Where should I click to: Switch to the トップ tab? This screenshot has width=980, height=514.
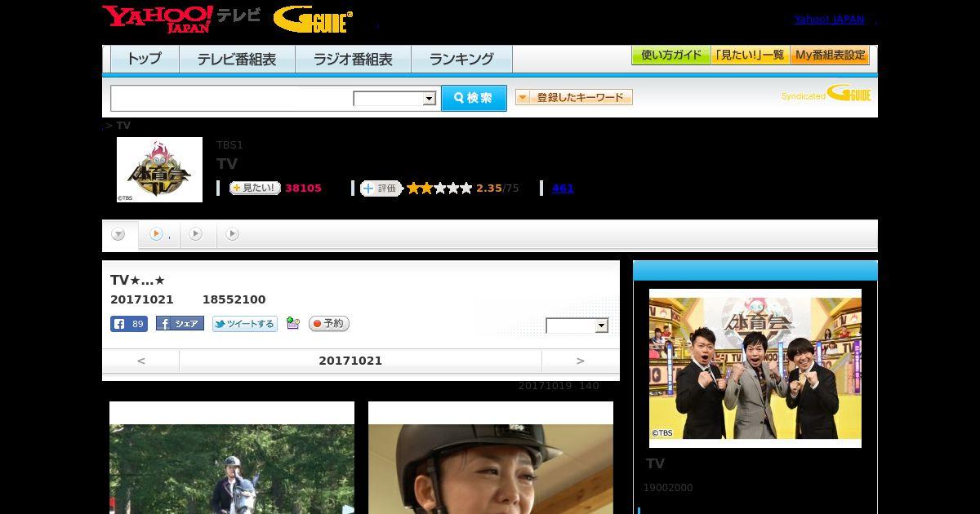(145, 59)
